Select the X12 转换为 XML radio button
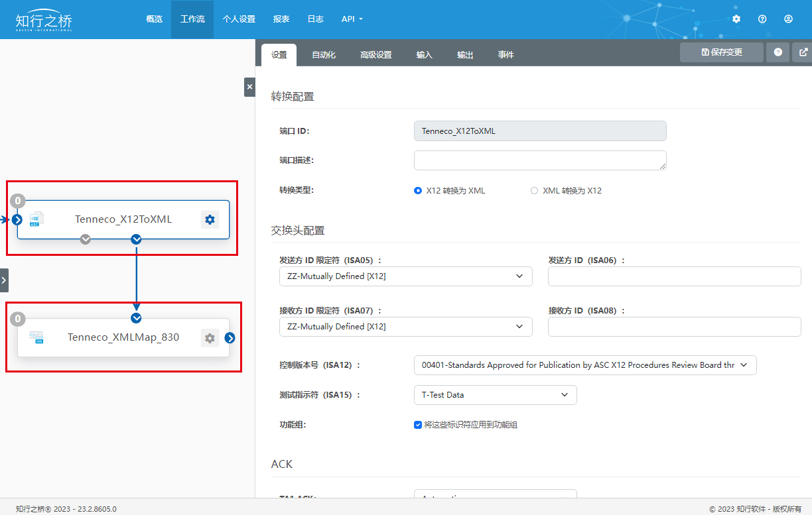Image resolution: width=812 pixels, height=515 pixels. point(418,190)
